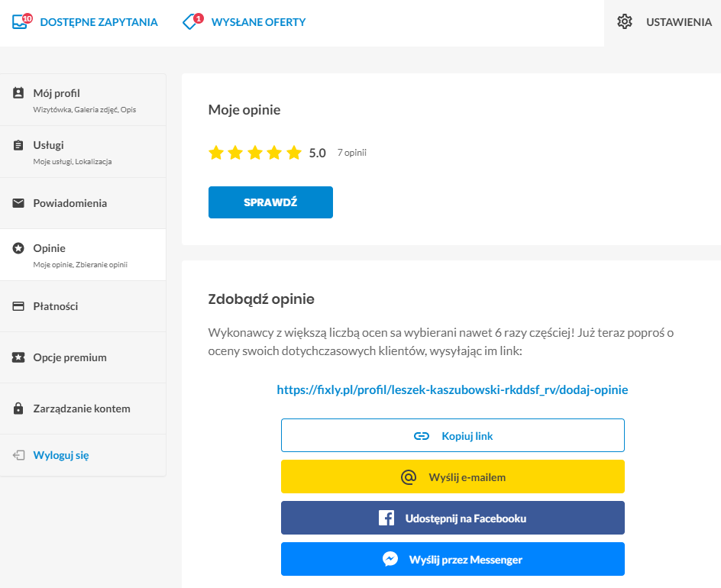Viewport: 721px width, 588px height.
Task: Click the Opinie star circle icon
Action: 18,248
